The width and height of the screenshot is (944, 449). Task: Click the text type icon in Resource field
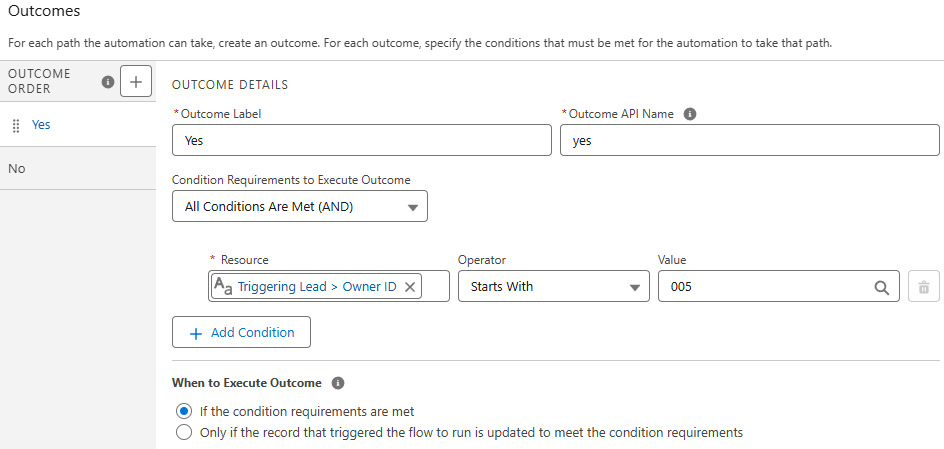223,287
